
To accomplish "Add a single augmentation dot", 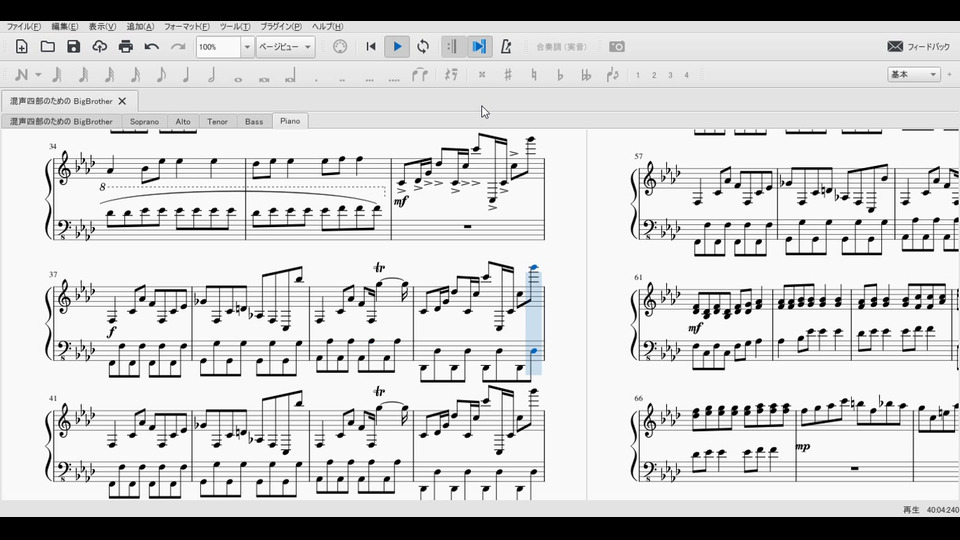I will click(x=316, y=79).
